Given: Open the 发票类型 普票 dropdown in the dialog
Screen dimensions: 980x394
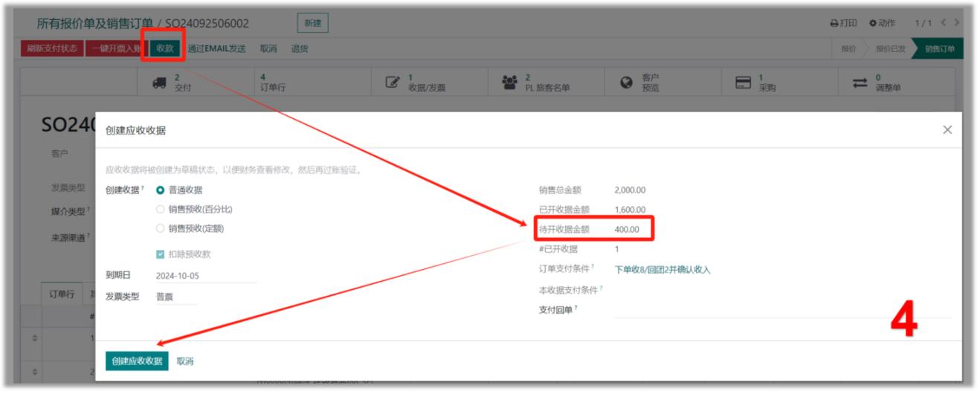Looking at the screenshot, I should click(x=175, y=297).
